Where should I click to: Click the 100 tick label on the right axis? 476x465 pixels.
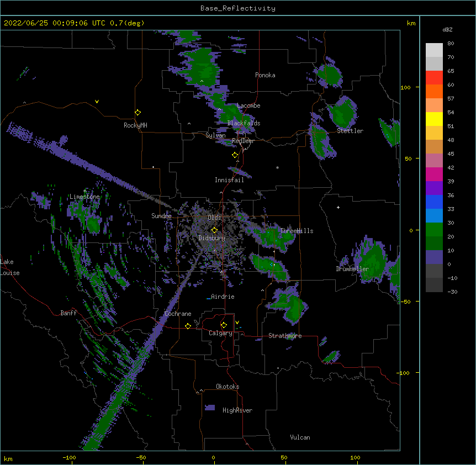click(x=405, y=87)
